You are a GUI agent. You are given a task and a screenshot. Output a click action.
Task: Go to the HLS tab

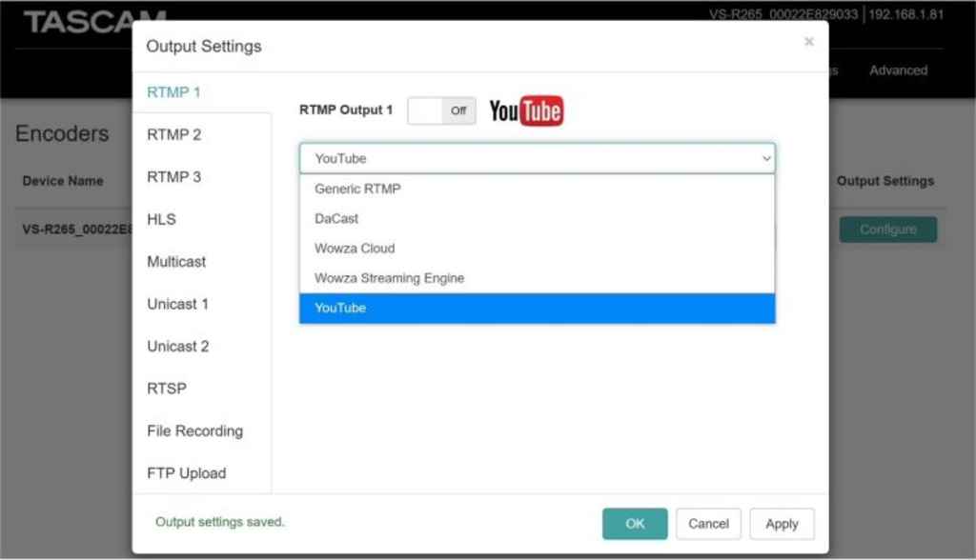click(161, 219)
